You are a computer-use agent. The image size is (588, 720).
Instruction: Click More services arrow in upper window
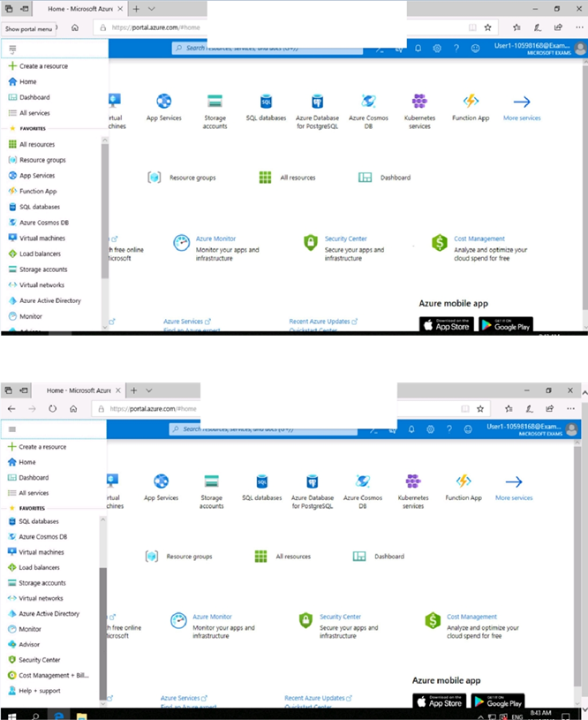tap(522, 102)
